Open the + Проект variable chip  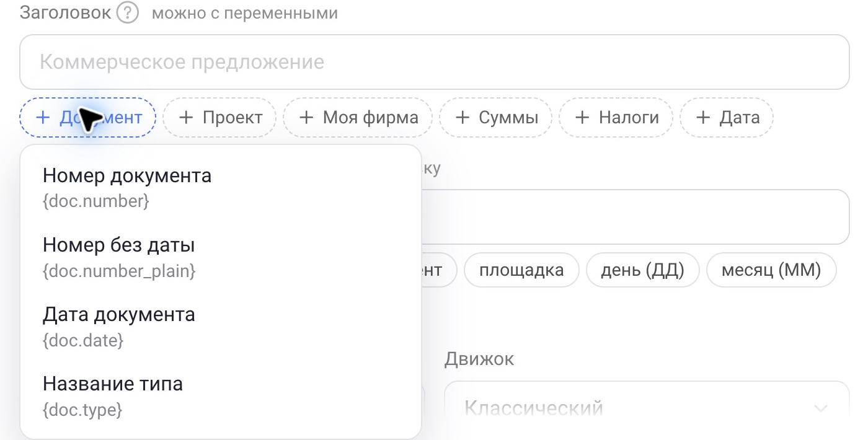219,118
